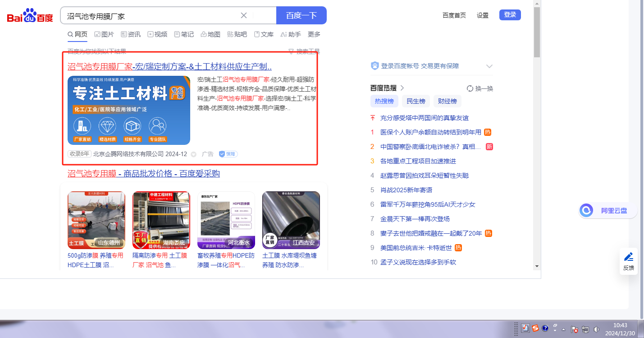Open 500g防渗膜 养殖专用 product link
Screen dimensions: 644x338
click(x=96, y=260)
